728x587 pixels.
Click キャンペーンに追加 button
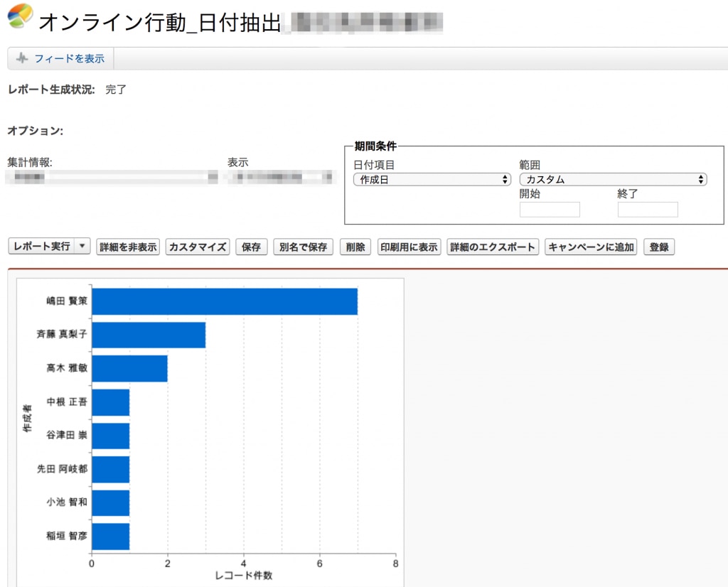point(591,247)
